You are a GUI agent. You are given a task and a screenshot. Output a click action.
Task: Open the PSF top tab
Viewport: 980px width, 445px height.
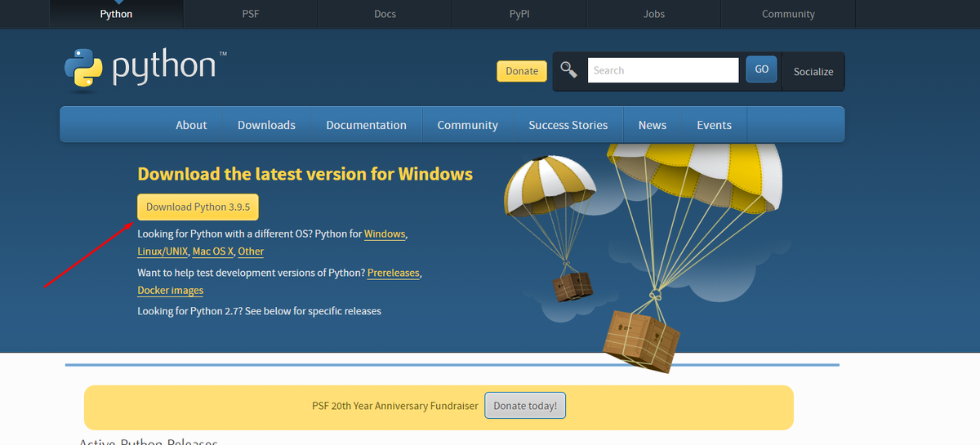(251, 14)
